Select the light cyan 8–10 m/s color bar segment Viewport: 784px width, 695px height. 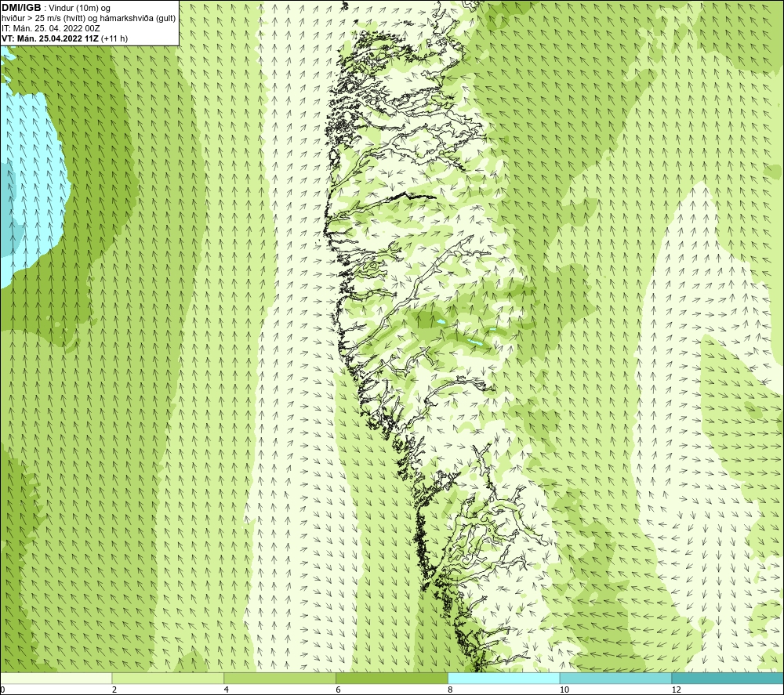pos(504,679)
